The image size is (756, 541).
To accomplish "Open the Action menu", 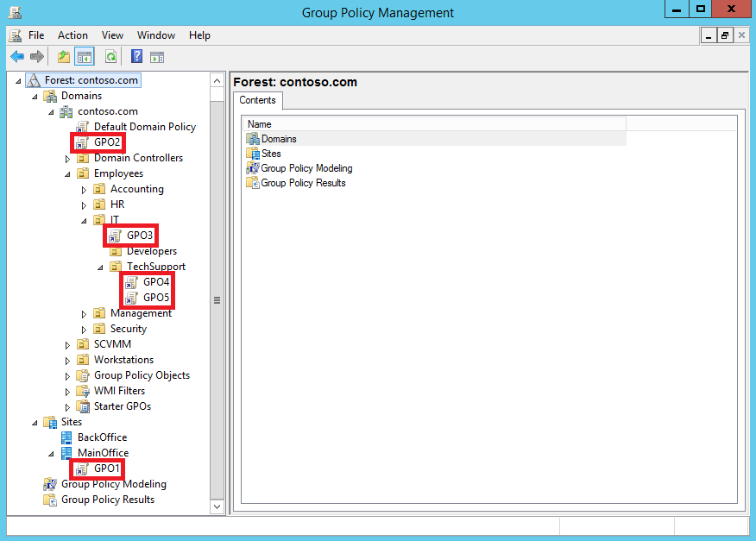I will 72,35.
